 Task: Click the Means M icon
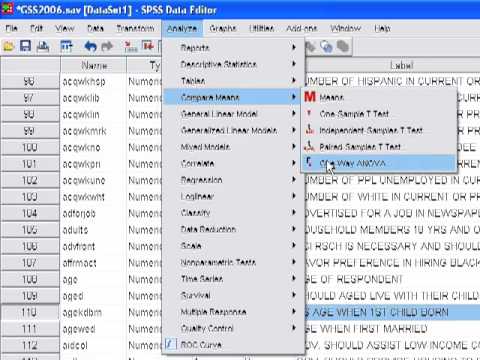(310, 97)
